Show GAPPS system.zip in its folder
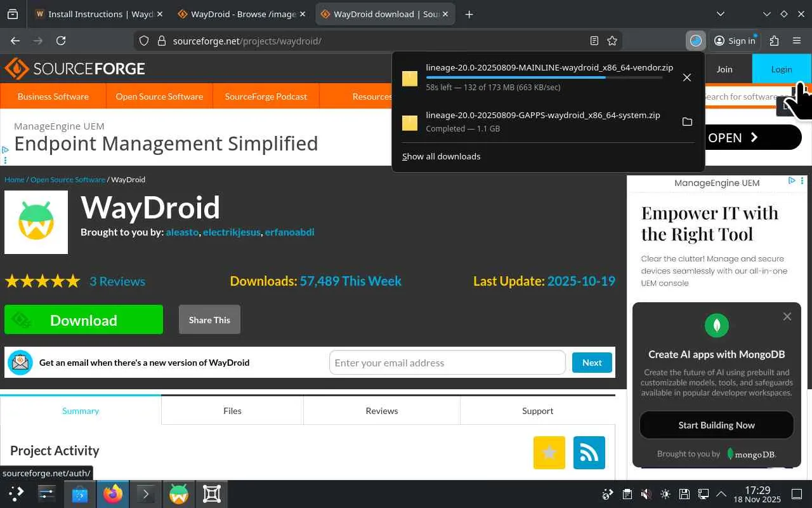 (687, 122)
